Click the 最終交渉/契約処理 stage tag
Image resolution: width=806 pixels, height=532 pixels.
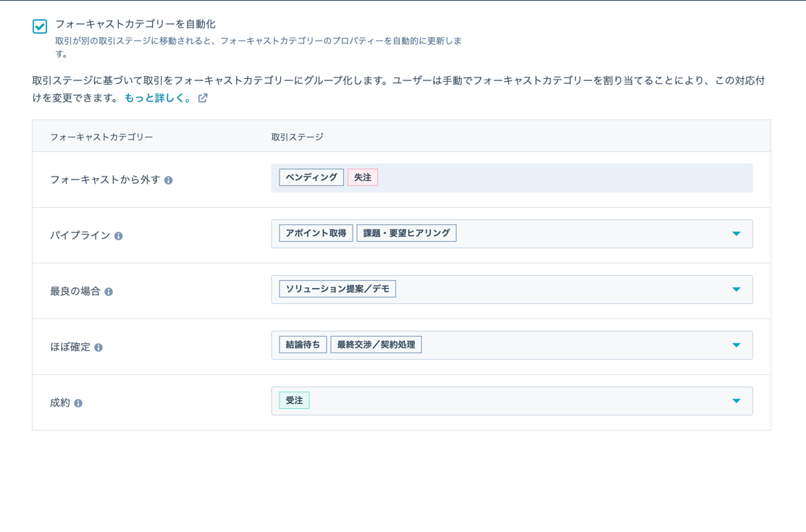point(376,345)
